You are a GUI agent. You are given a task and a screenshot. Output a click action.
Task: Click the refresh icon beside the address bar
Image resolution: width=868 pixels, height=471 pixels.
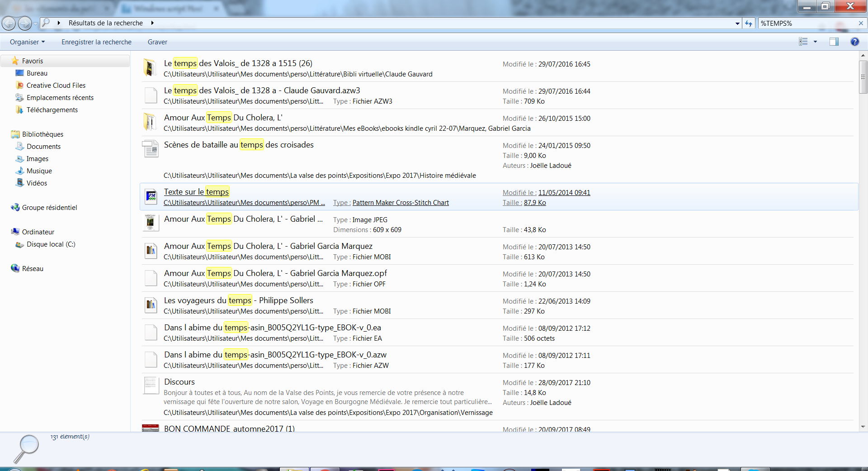749,23
